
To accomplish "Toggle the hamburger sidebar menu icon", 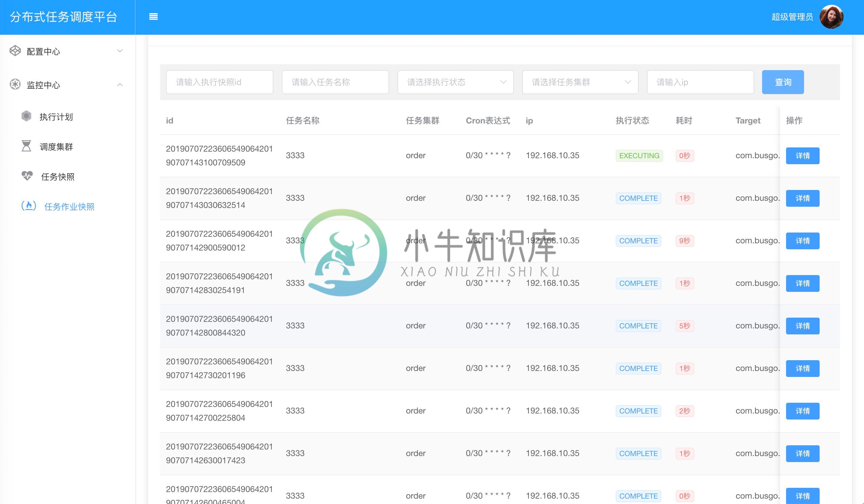I will (x=153, y=16).
